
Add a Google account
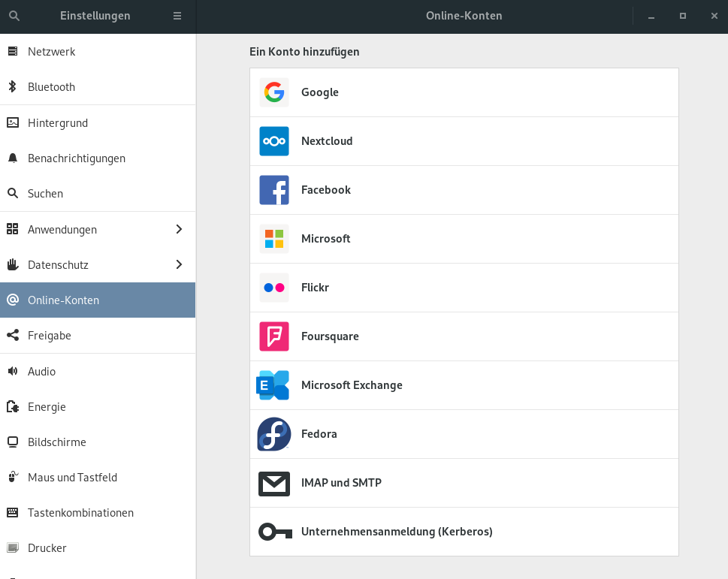[464, 92]
